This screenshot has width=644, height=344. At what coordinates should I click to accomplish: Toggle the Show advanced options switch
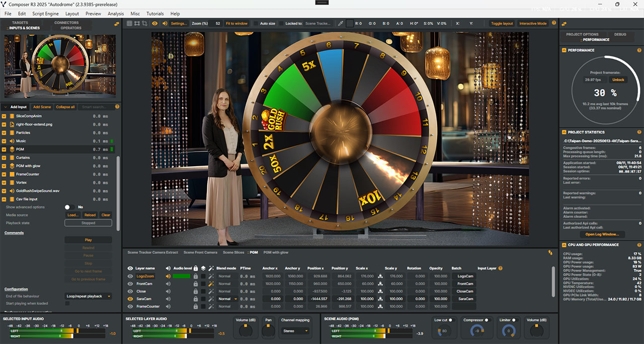[x=69, y=207]
